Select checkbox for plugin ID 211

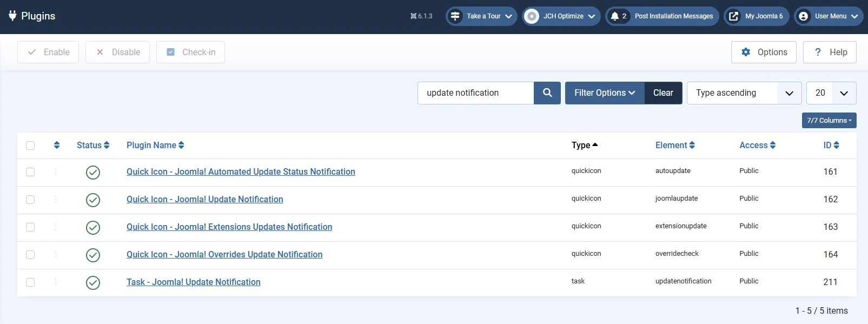click(30, 282)
